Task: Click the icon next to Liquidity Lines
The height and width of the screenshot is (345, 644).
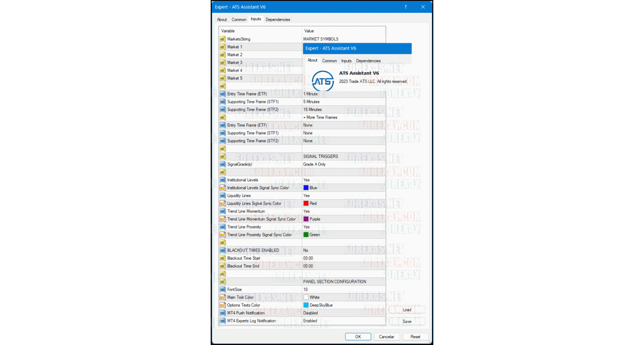Action: 223,195
